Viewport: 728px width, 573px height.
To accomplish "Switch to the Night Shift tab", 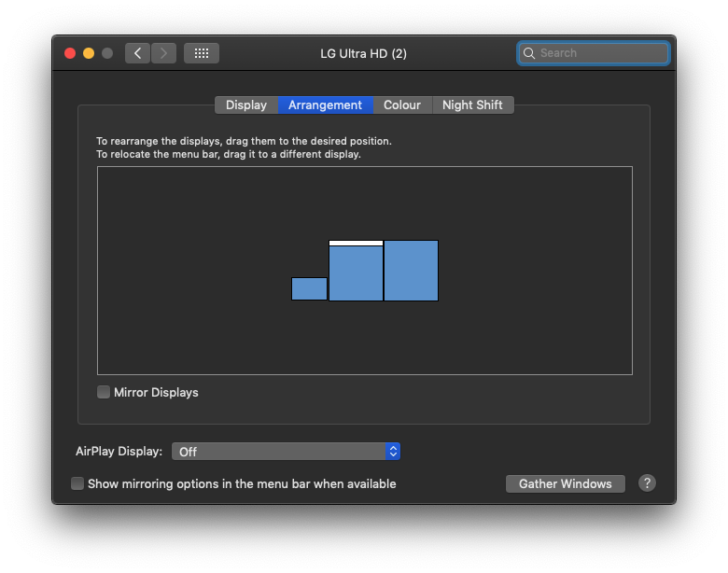I will tap(472, 105).
